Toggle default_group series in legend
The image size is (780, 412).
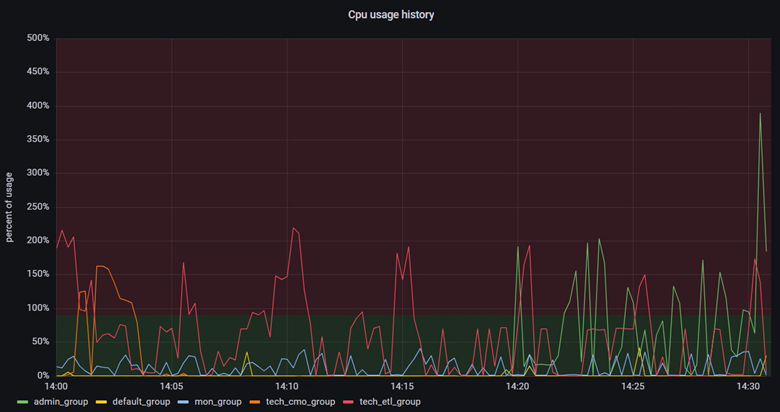click(x=141, y=402)
